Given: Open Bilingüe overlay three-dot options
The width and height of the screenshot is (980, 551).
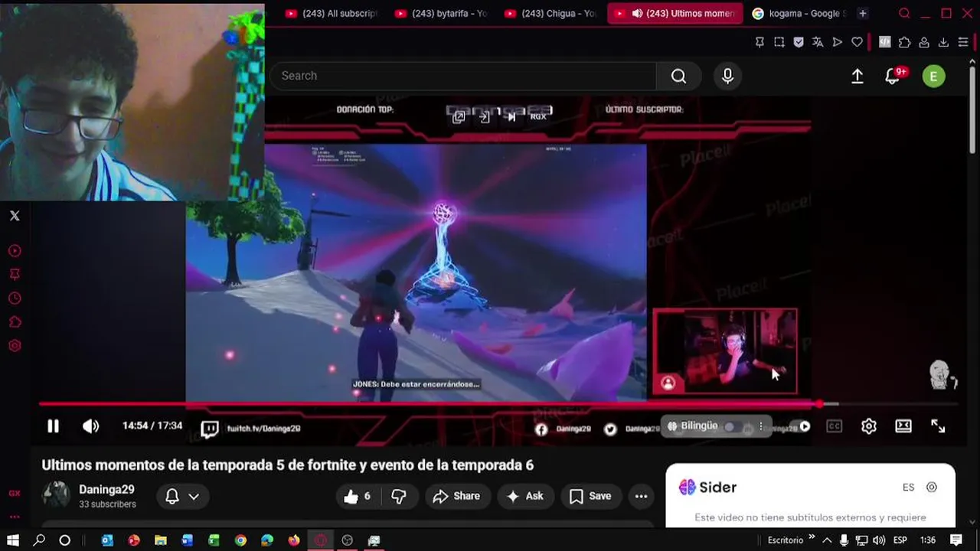Looking at the screenshot, I should (x=760, y=426).
